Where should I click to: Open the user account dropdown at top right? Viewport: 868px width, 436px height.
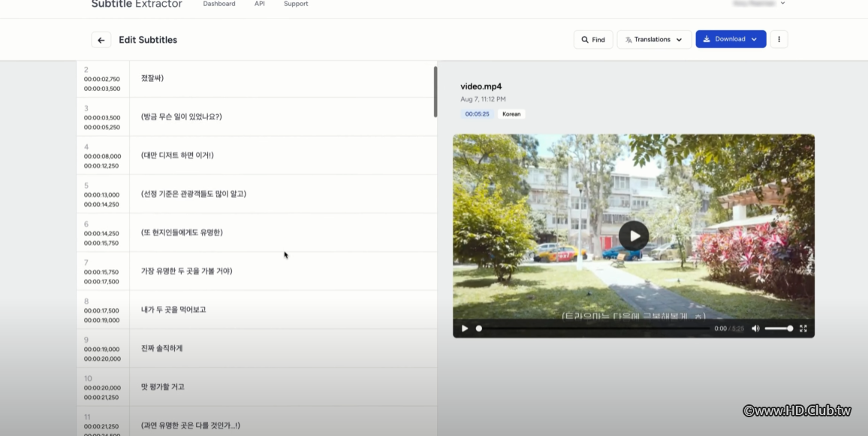click(758, 4)
